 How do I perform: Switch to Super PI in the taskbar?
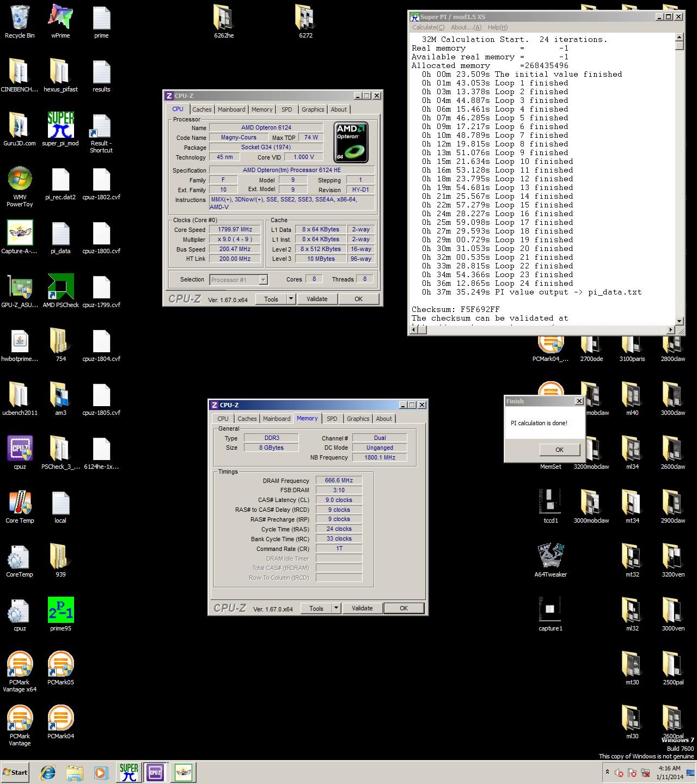click(129, 772)
